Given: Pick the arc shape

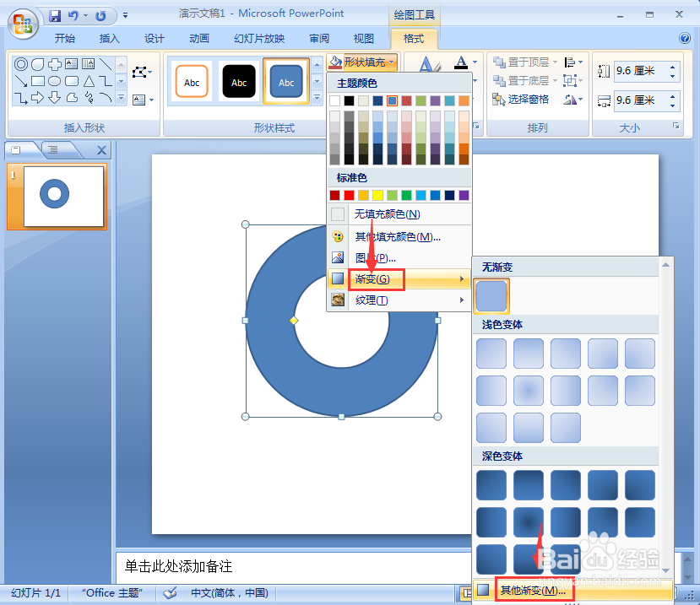Looking at the screenshot, I should [x=106, y=97].
